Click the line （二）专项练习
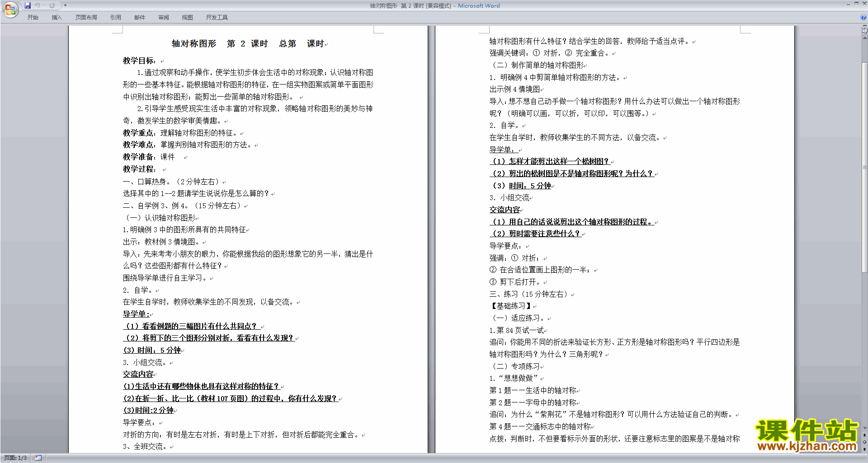The height and width of the screenshot is (463, 868). 515,366
